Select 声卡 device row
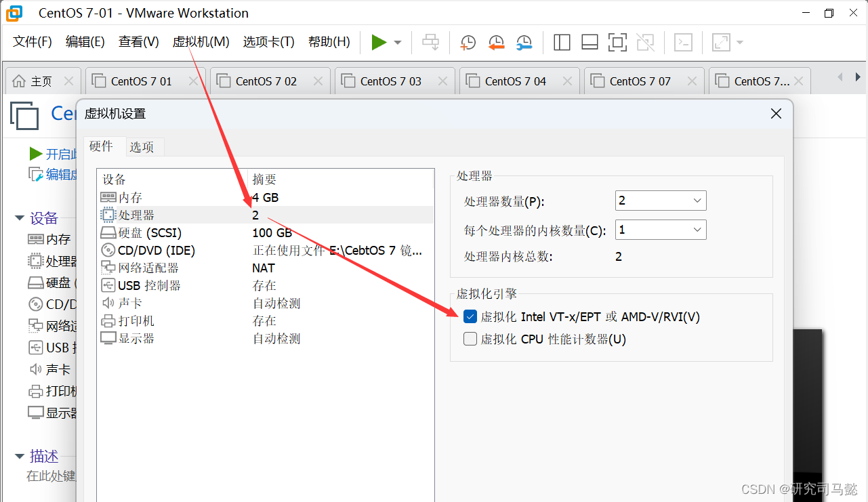The image size is (868, 502). pyautogui.click(x=265, y=304)
